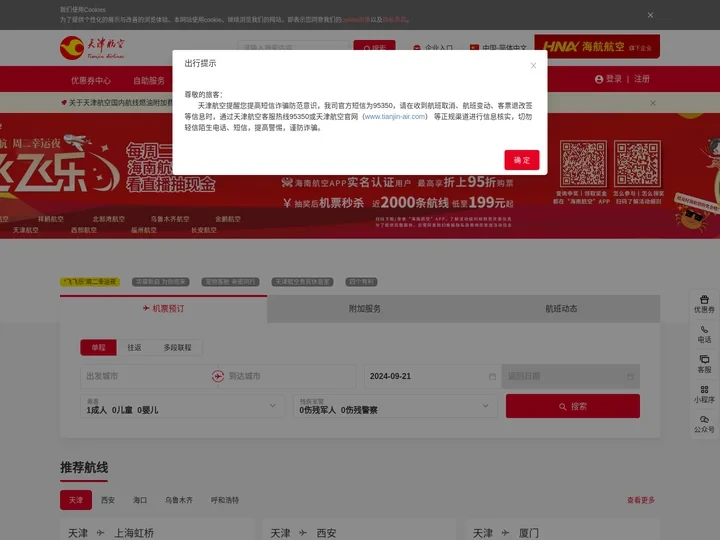Select the 多段联程 multi-segment option
Image resolution: width=720 pixels, height=540 pixels.
(177, 348)
